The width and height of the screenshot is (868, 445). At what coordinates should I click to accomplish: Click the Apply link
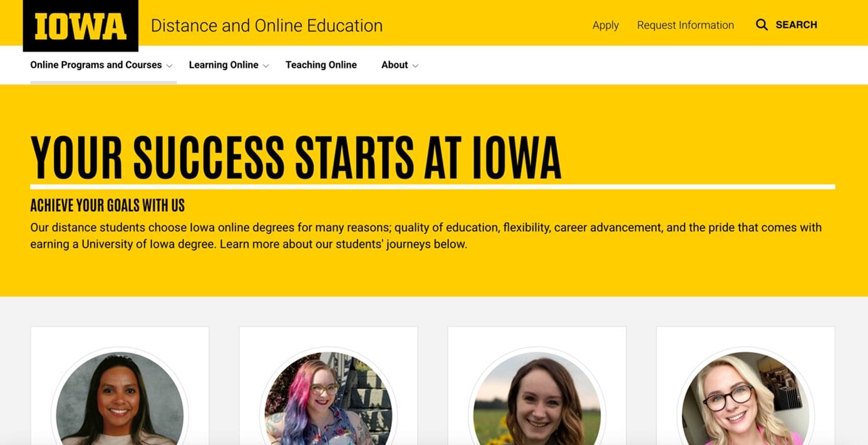coord(605,25)
